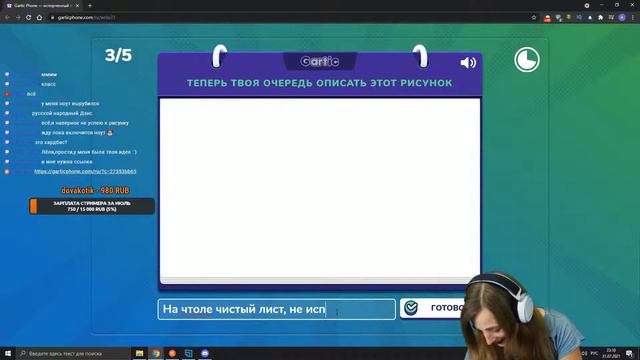Open the browser home page

[40, 18]
